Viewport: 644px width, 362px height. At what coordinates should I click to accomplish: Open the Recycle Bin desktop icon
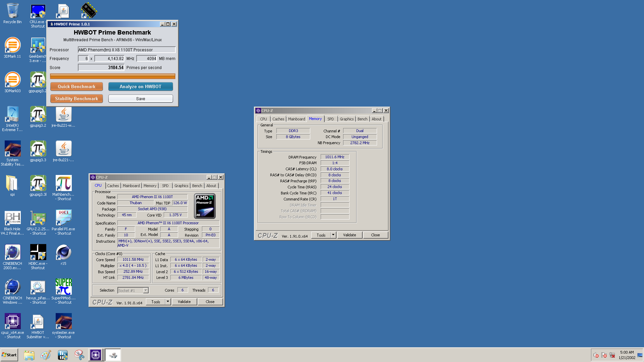point(12,13)
